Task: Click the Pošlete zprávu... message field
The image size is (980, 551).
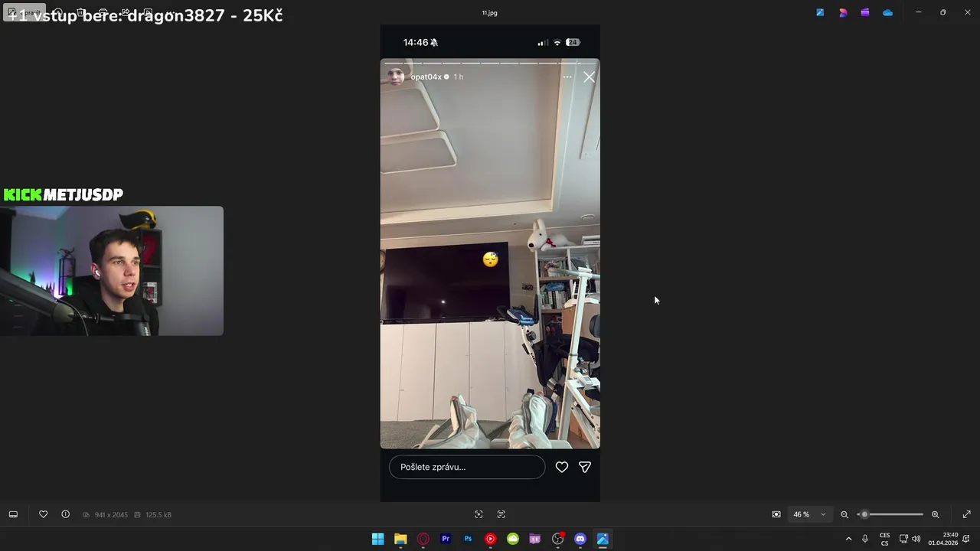Action: pos(467,467)
